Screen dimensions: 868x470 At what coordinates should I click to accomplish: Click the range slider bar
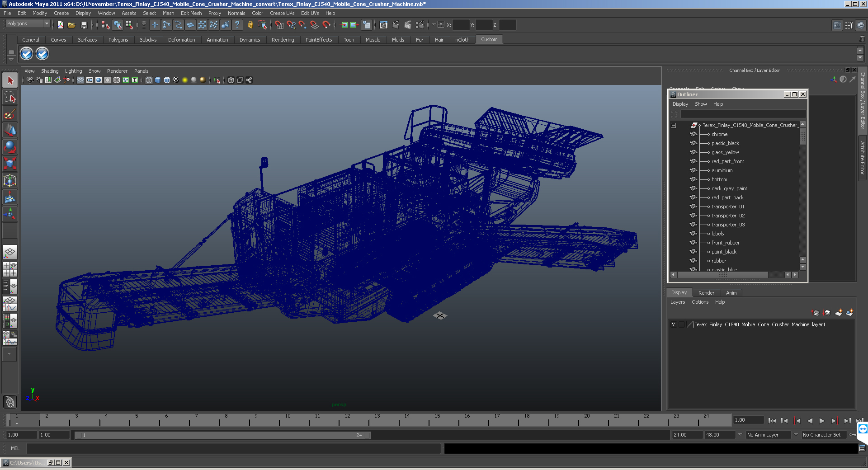point(223,435)
